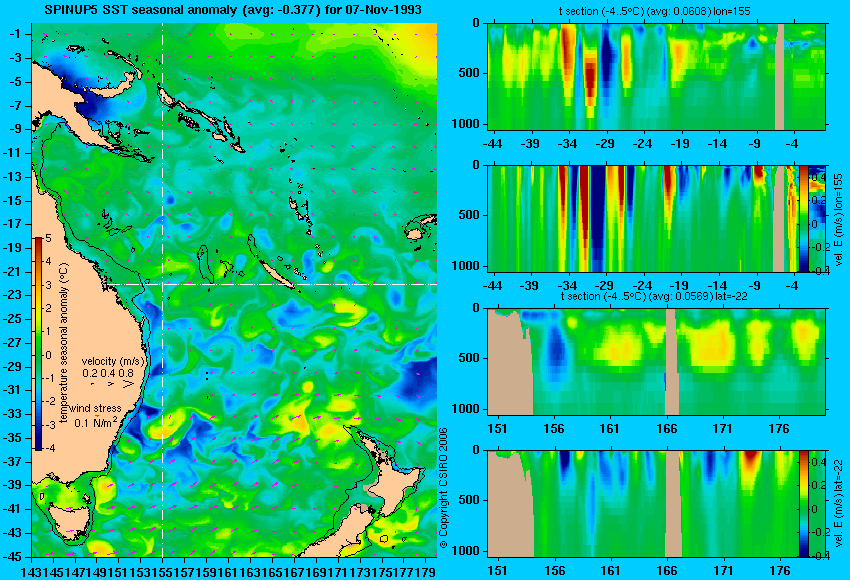The width and height of the screenshot is (850, 580).
Task: Click the 'vel. E (m/s) lon=155' axis label
Action: [x=839, y=220]
